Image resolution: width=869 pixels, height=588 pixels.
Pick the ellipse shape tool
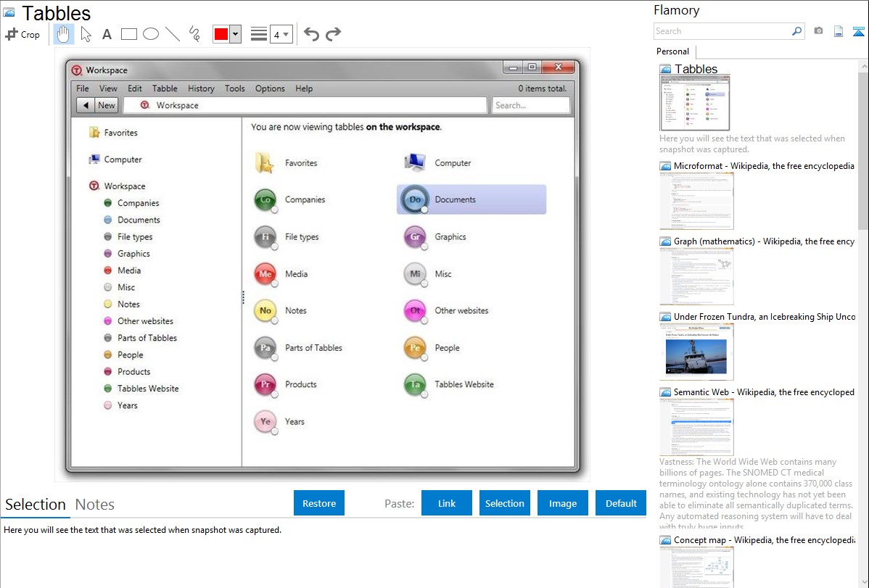click(x=151, y=34)
